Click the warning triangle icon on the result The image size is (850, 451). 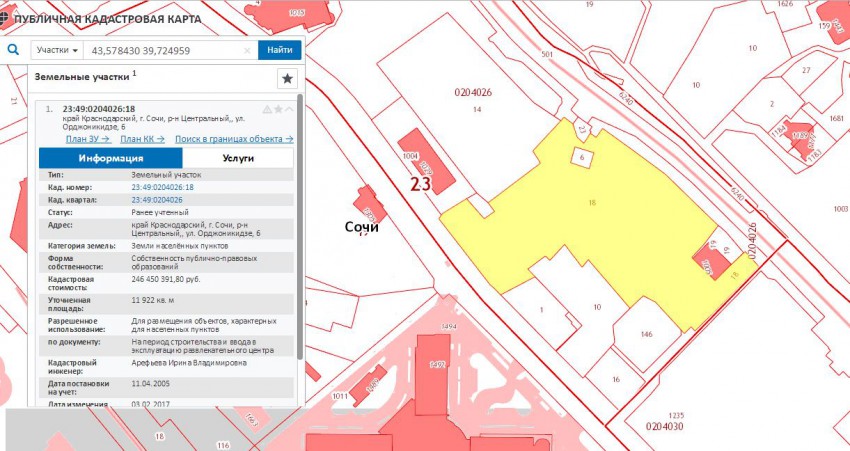pos(267,109)
